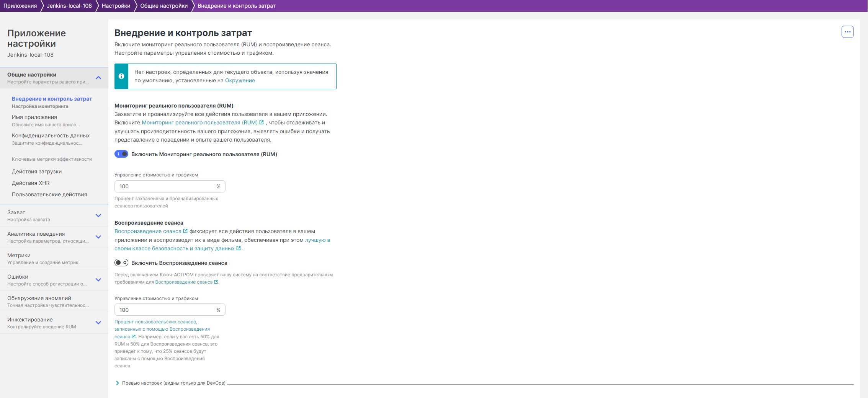Select 'Действия XHR' in the sidebar
The image size is (868, 398).
(31, 183)
